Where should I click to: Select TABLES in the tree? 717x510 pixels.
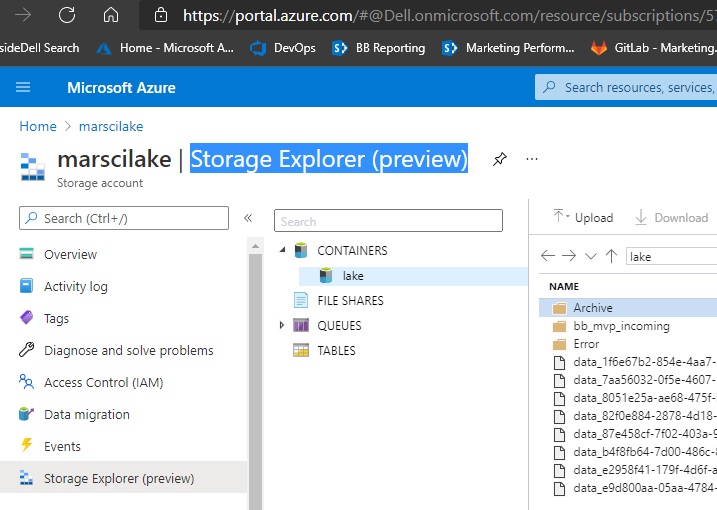(x=336, y=350)
